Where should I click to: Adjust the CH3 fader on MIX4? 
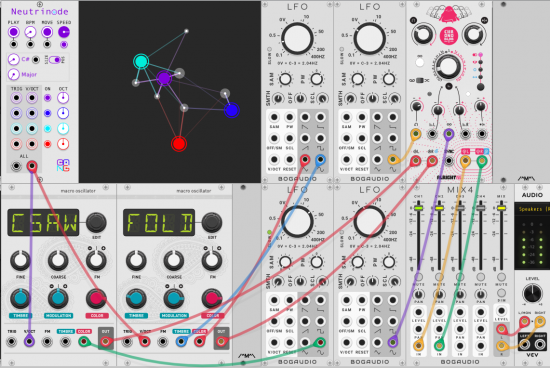460,208
